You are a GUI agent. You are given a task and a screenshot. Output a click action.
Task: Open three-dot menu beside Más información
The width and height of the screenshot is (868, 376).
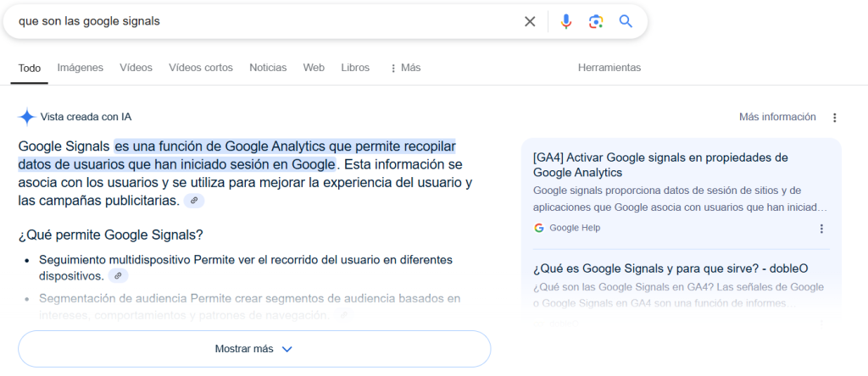(835, 118)
